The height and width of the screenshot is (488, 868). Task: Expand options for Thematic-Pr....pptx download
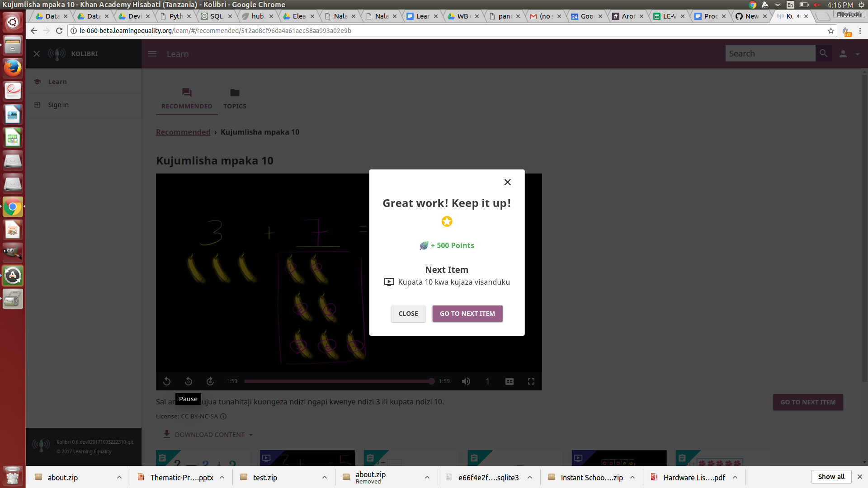tap(222, 478)
